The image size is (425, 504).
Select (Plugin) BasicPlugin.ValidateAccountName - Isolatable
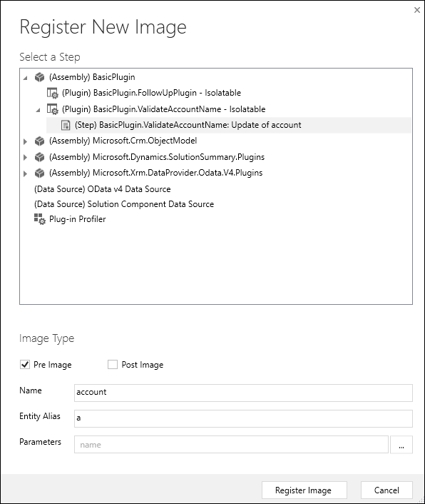click(164, 109)
